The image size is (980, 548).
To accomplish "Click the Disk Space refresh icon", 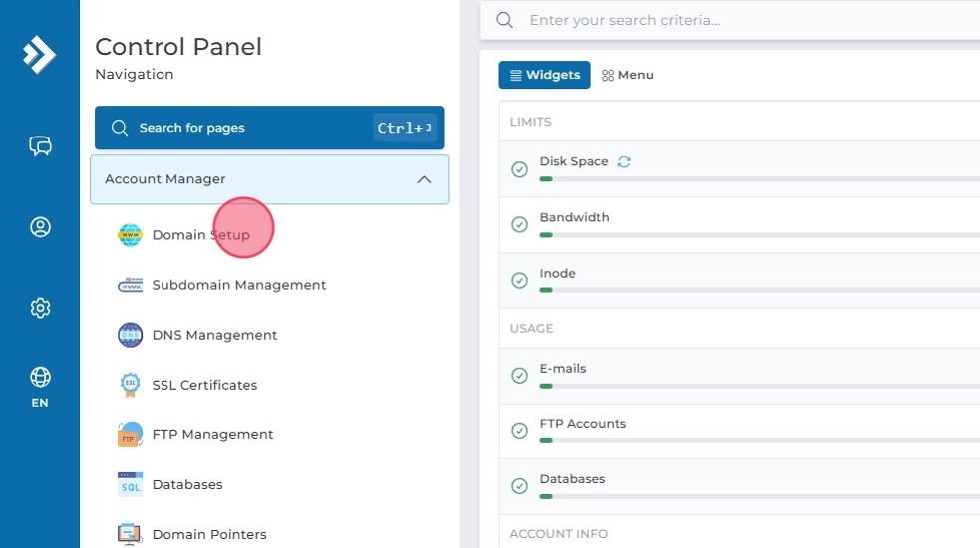I will point(624,161).
